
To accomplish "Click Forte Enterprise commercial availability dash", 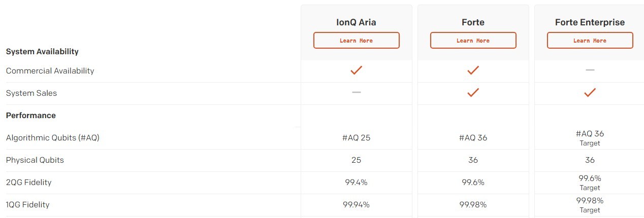I will click(x=590, y=70).
